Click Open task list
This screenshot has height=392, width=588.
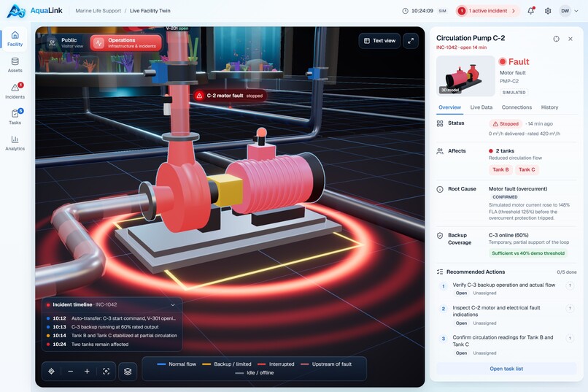[506, 369]
